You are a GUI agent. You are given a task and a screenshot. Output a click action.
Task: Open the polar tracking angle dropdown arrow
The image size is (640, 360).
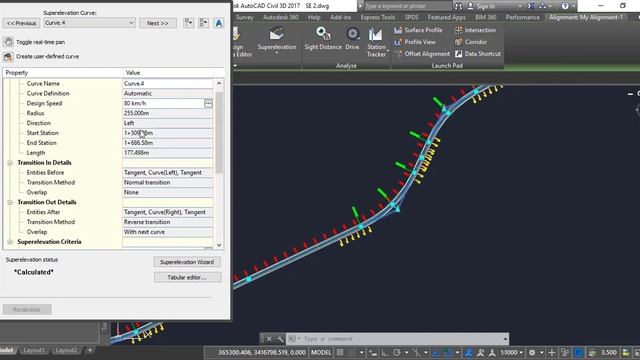[406, 352]
